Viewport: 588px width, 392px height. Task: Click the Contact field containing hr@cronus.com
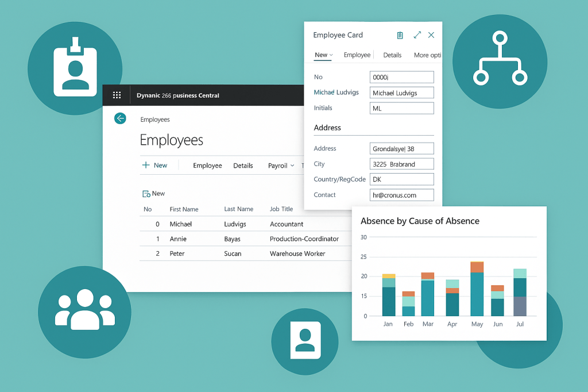point(401,194)
